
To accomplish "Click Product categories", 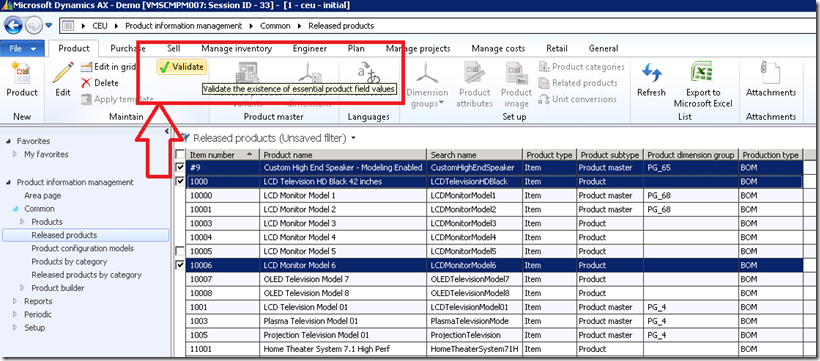I will 582,66.
